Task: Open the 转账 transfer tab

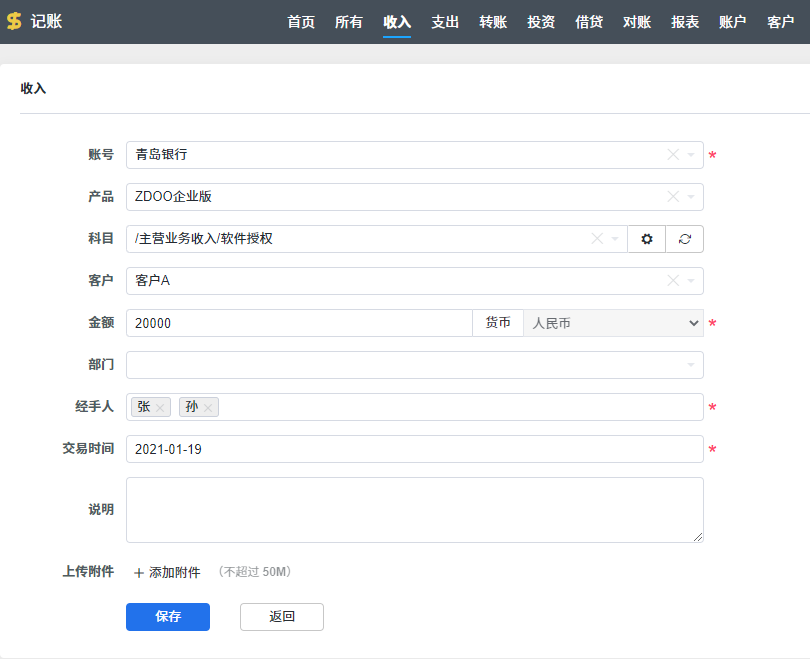Action: tap(493, 22)
